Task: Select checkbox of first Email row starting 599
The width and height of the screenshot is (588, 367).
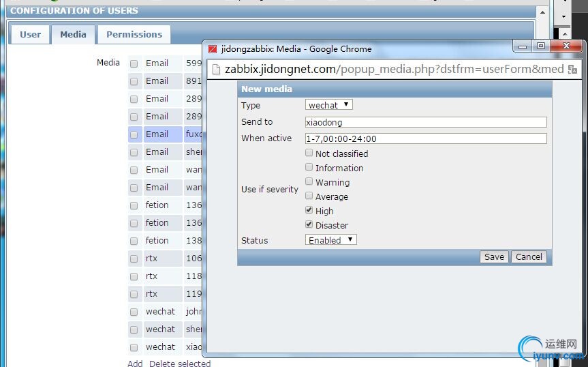Action: tap(134, 64)
